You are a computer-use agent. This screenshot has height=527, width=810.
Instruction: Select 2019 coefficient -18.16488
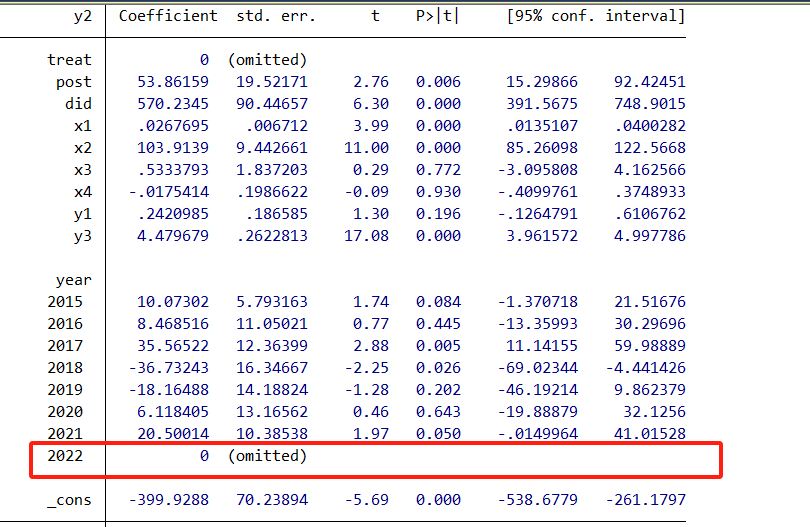pyautogui.click(x=169, y=390)
